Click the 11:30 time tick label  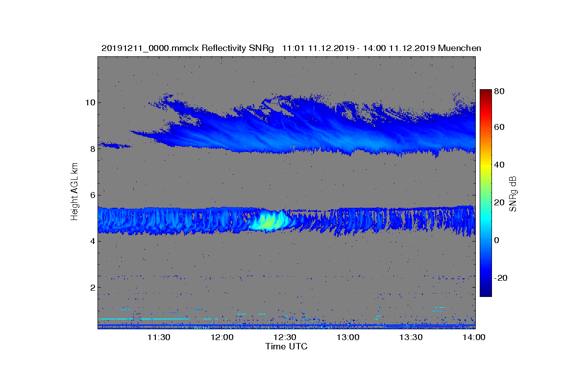159,337
